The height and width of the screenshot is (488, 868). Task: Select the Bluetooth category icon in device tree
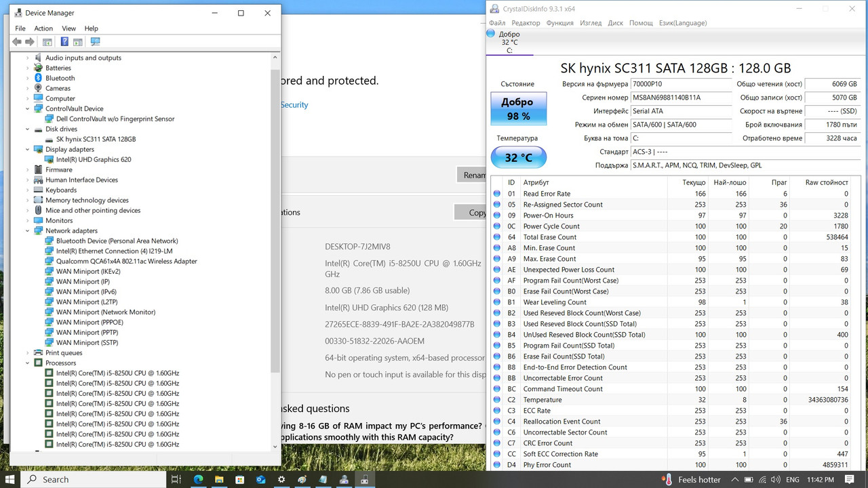coord(39,78)
